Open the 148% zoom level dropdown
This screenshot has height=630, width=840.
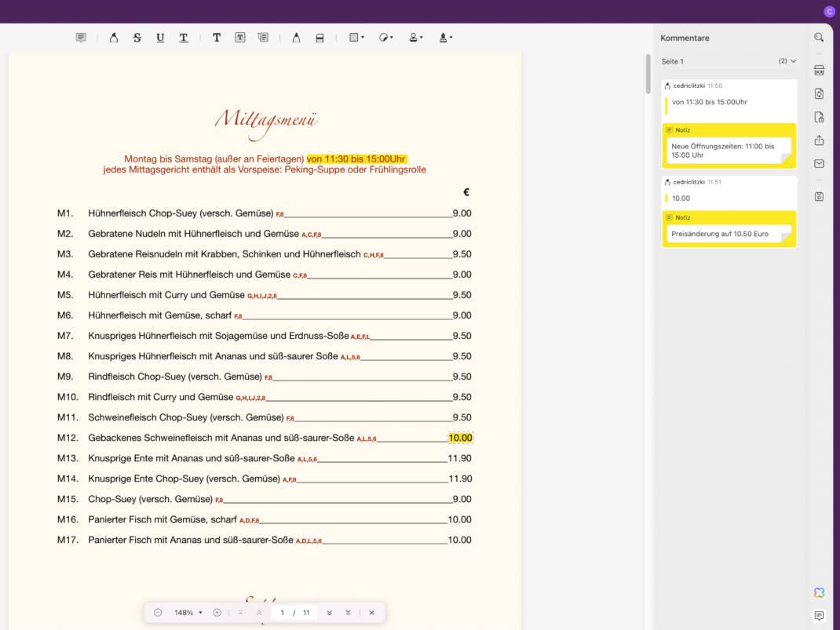[188, 613]
